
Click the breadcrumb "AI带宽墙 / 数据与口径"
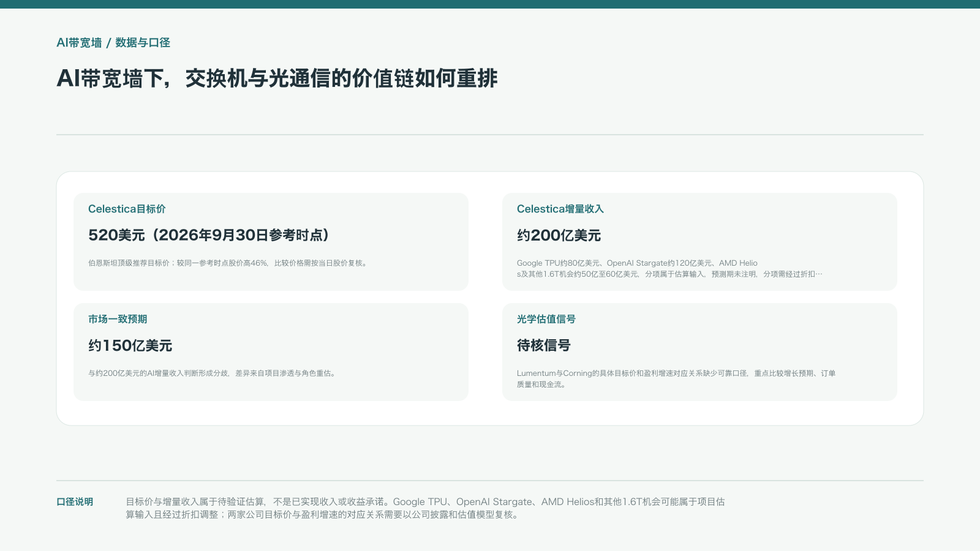113,43
